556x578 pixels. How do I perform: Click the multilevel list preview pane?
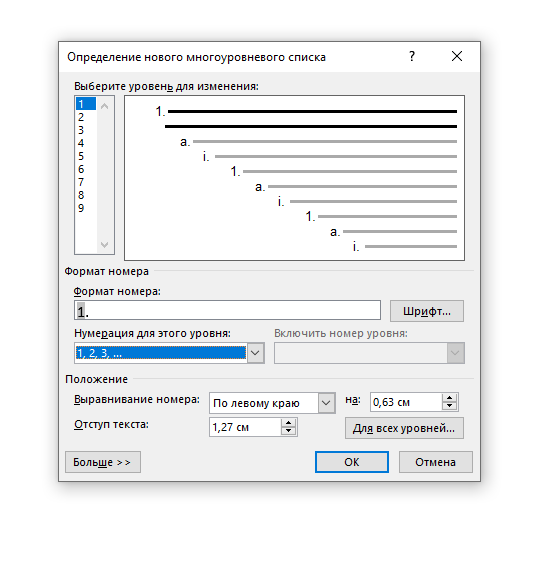(x=294, y=178)
